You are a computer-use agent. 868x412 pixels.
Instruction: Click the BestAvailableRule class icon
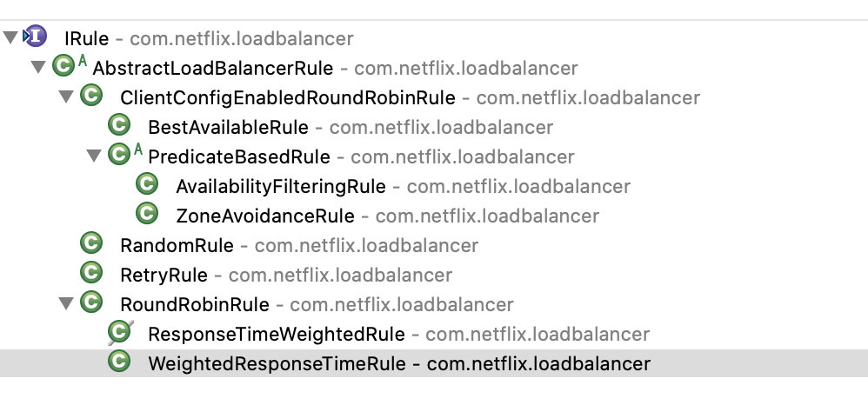119,126
